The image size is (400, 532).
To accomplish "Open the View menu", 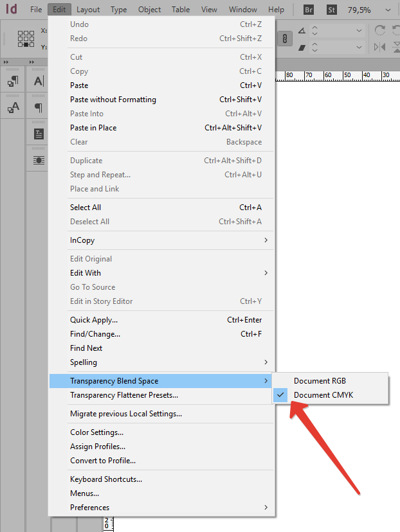I will (209, 10).
